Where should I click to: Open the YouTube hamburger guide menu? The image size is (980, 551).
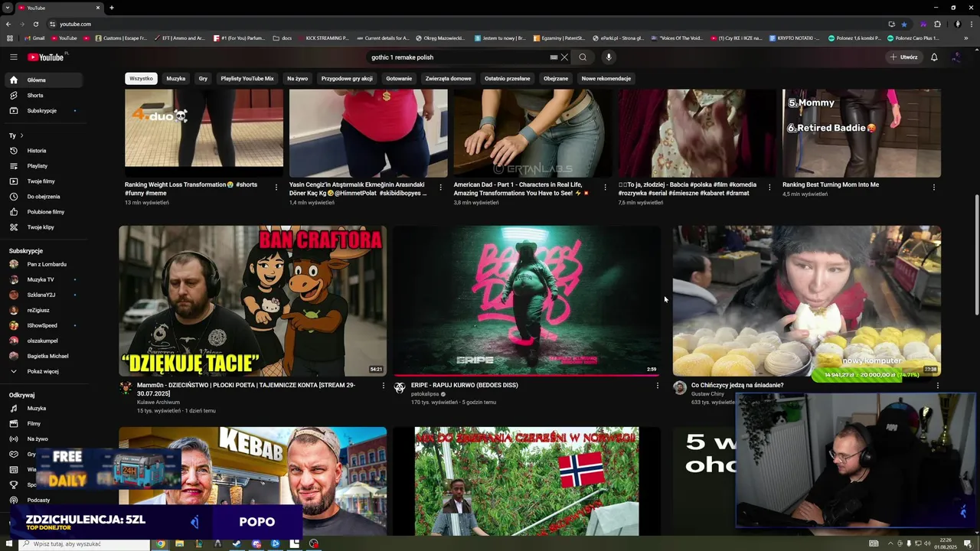click(13, 57)
